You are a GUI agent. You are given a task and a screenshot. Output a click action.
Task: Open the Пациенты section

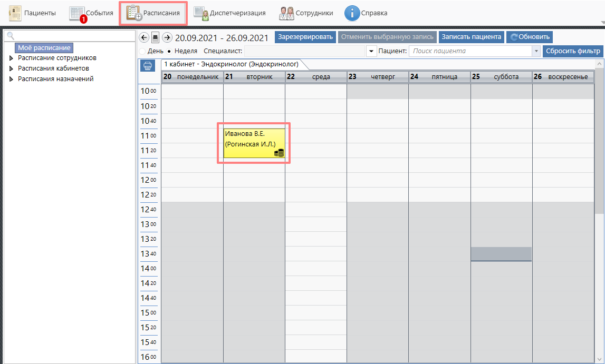coord(33,13)
